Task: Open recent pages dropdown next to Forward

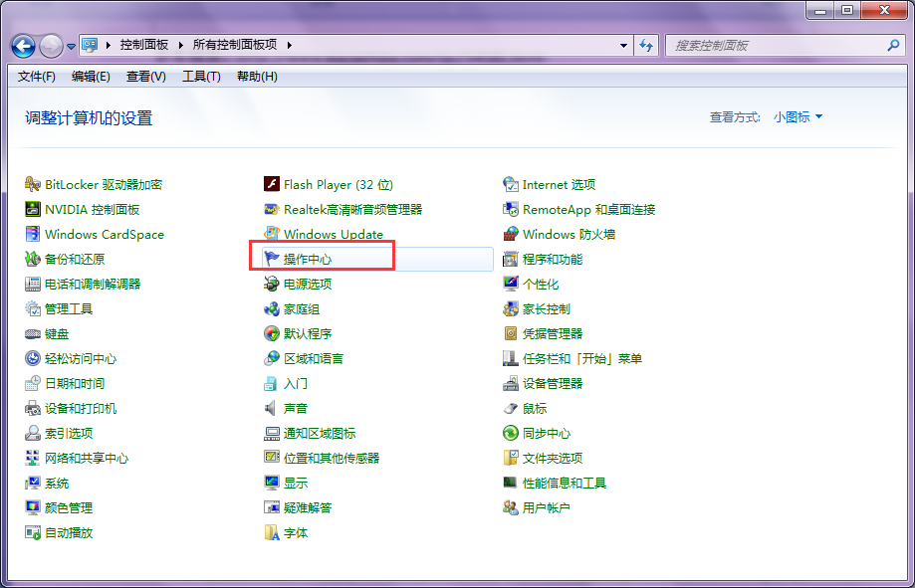Action: point(71,46)
